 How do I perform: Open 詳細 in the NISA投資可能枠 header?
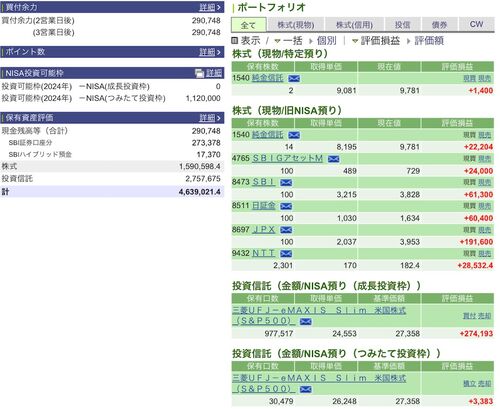click(214, 73)
